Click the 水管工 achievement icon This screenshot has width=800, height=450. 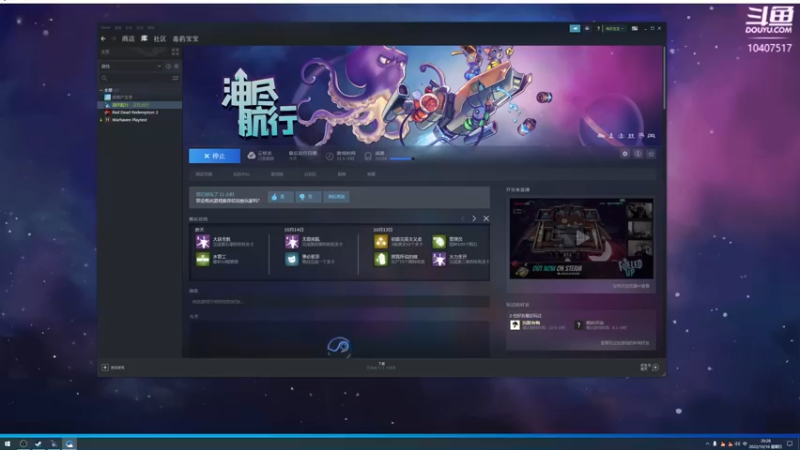point(203,259)
